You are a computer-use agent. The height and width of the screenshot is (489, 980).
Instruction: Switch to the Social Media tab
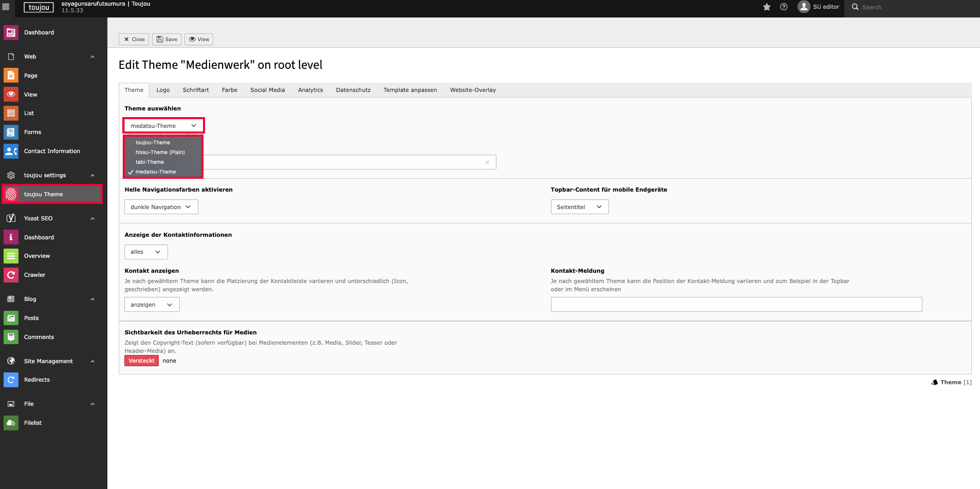click(x=267, y=90)
